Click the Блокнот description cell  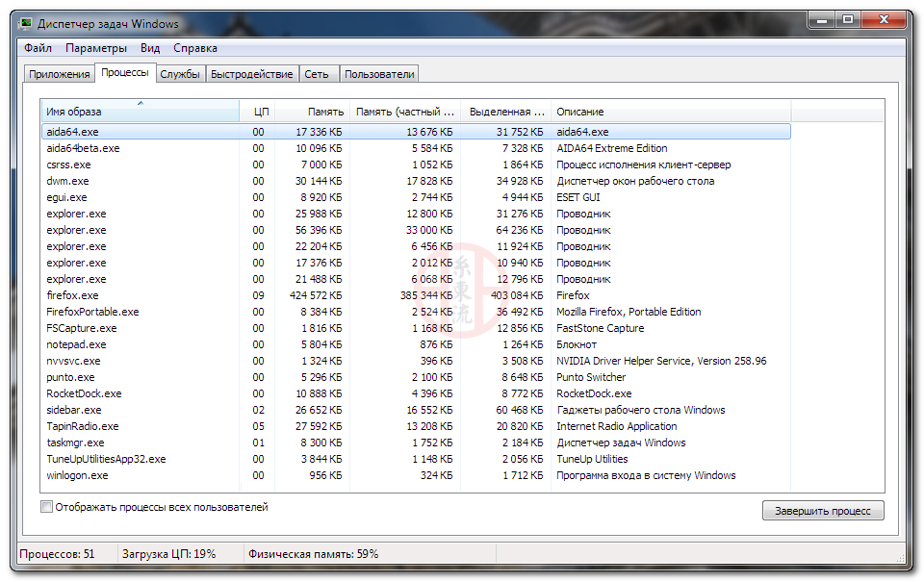(577, 344)
